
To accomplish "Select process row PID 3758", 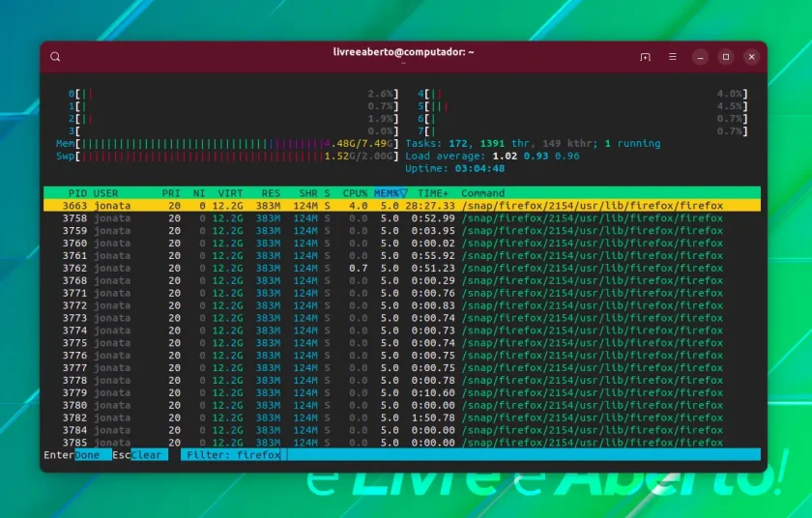I will pos(402,217).
